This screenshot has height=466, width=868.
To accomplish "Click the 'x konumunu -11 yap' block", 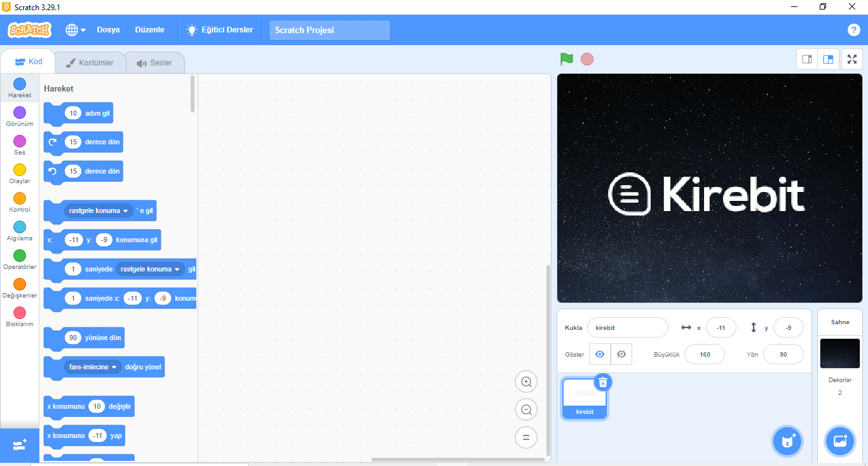I will [85, 435].
